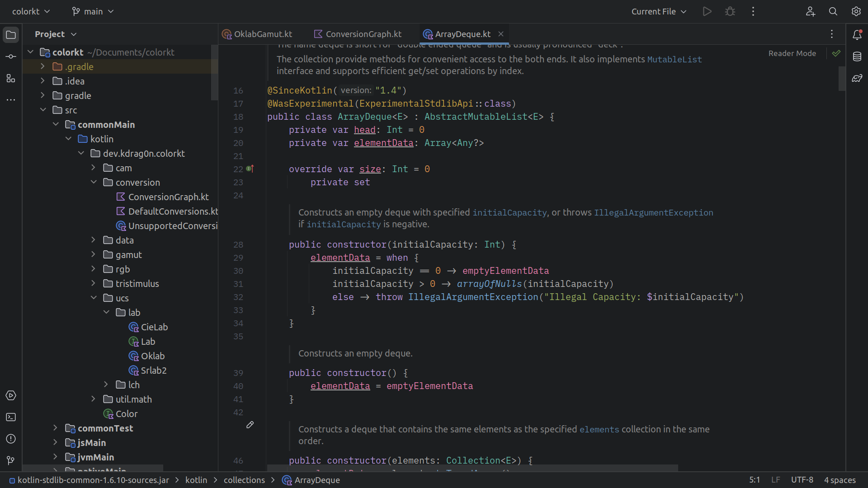868x488 pixels.
Task: Open the Problems tool window icon
Action: 11,439
